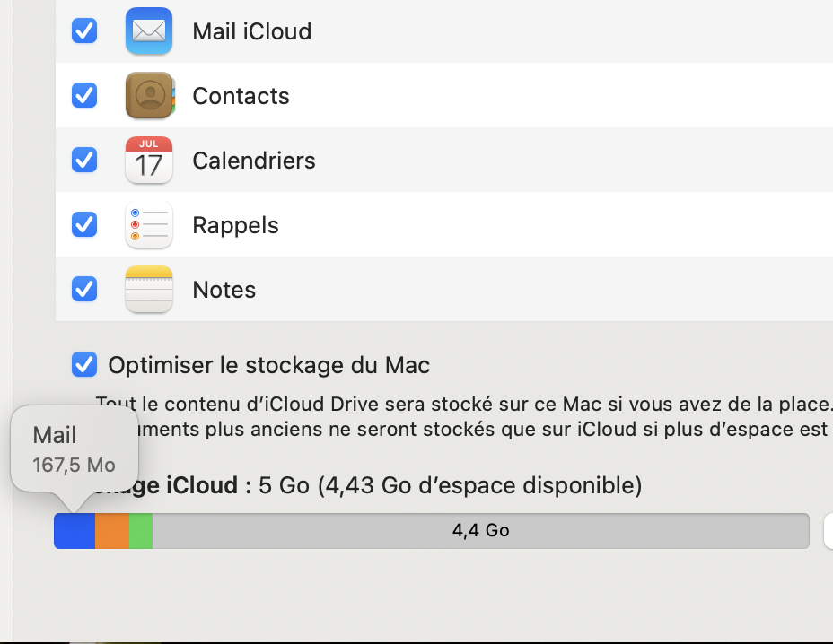Image resolution: width=833 pixels, height=644 pixels.
Task: Click the Mail iCloud envelope icon
Action: (x=149, y=31)
